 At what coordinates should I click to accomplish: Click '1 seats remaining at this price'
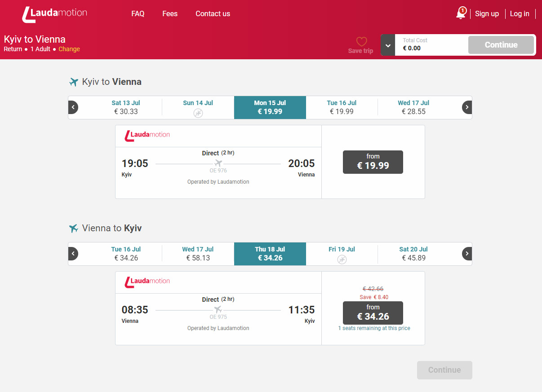pos(374,328)
